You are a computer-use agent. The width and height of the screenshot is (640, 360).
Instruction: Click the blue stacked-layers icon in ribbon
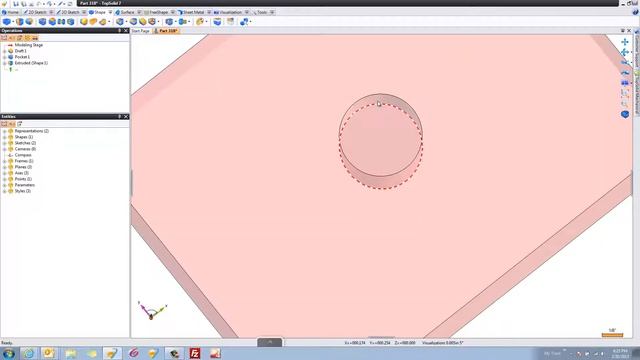217,22
